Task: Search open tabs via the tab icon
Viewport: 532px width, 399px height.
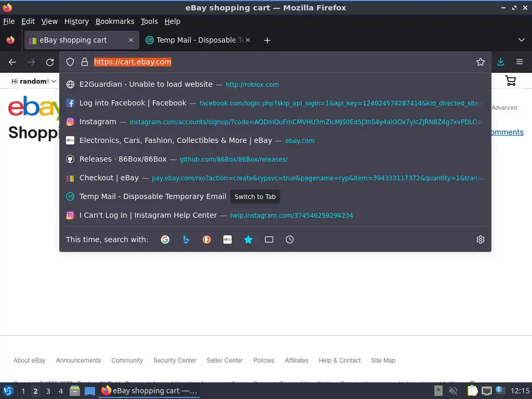Action: (269, 240)
